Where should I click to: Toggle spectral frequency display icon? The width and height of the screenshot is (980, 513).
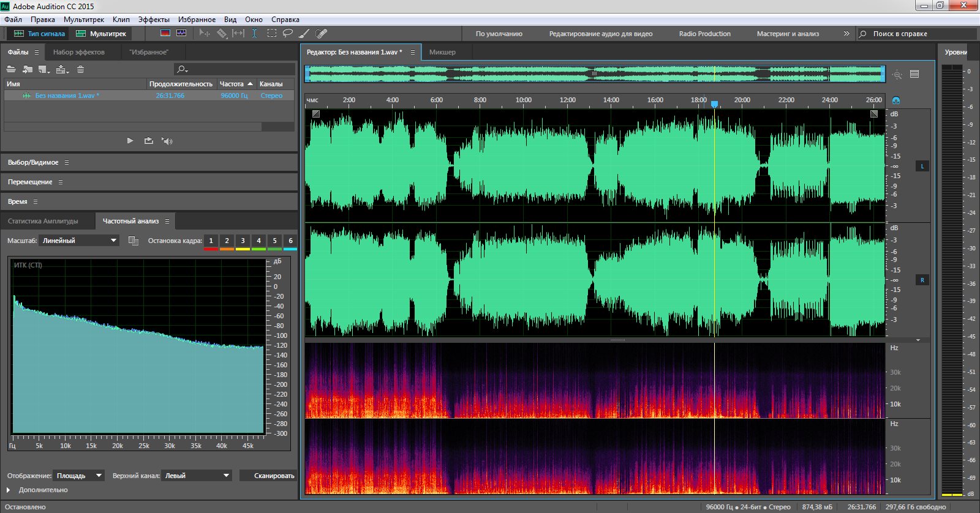point(165,33)
